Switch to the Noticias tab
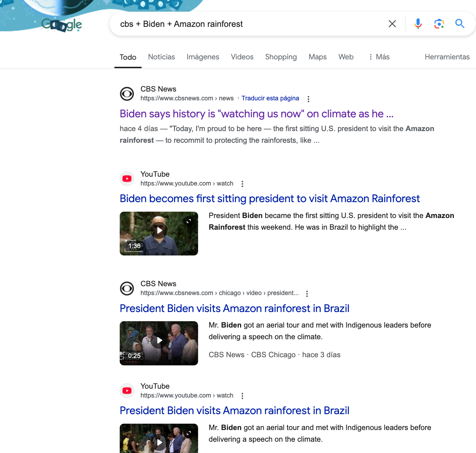 pyautogui.click(x=161, y=57)
